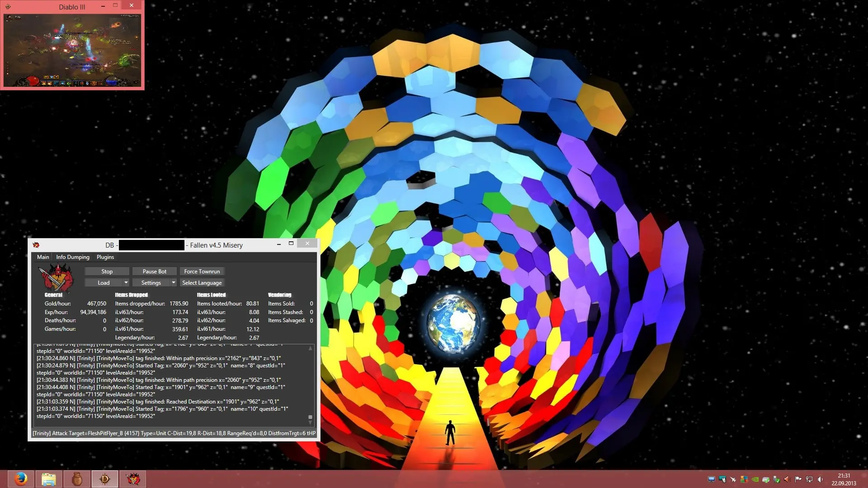
Task: Switch to Diablo III taskbar icon
Action: pos(105,479)
